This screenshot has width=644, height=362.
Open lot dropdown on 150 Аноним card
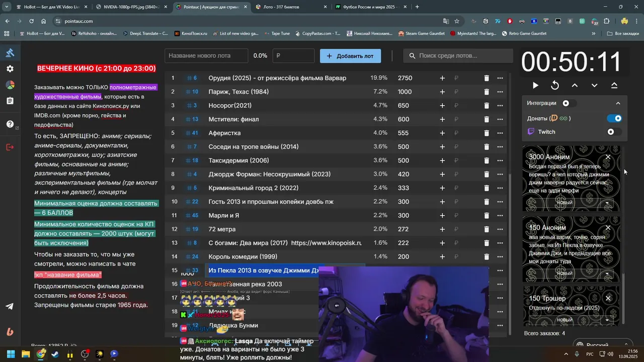point(607,275)
